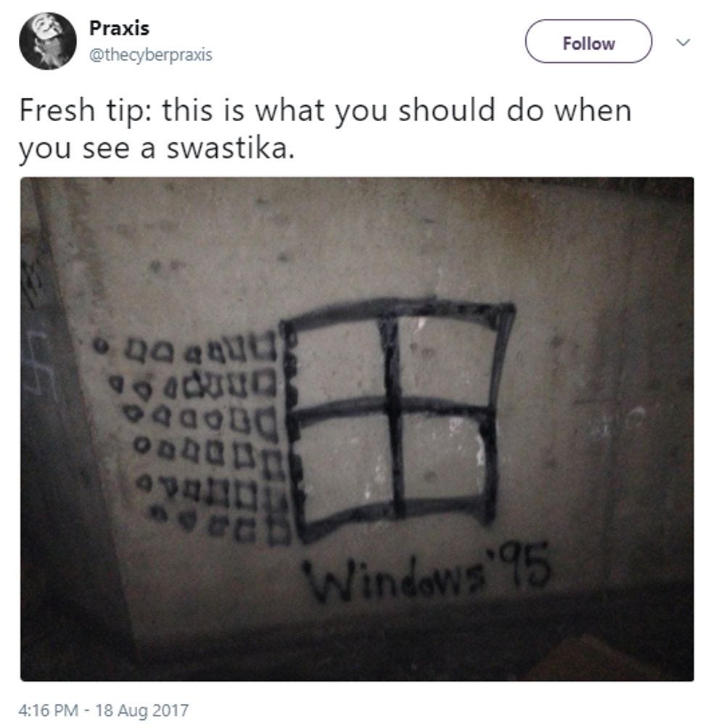Click the Praxis display name
This screenshot has width=711, height=728.
pyautogui.click(x=120, y=28)
